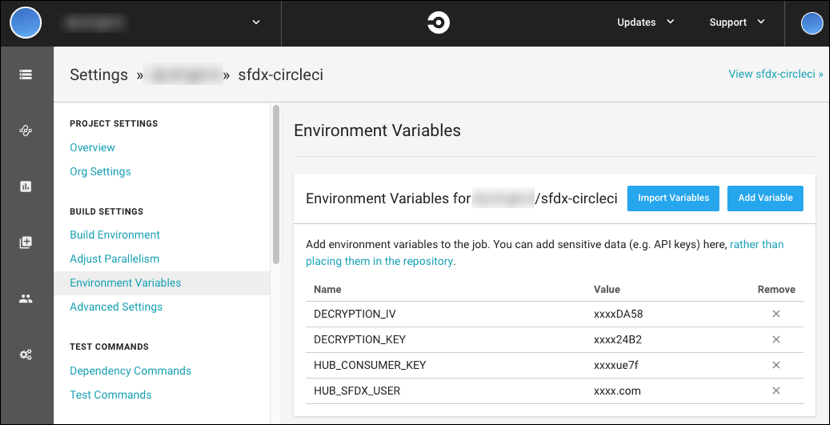The height and width of the screenshot is (425, 830).
Task: Remove the HUB_SFDX_USER variable
Action: (x=776, y=391)
